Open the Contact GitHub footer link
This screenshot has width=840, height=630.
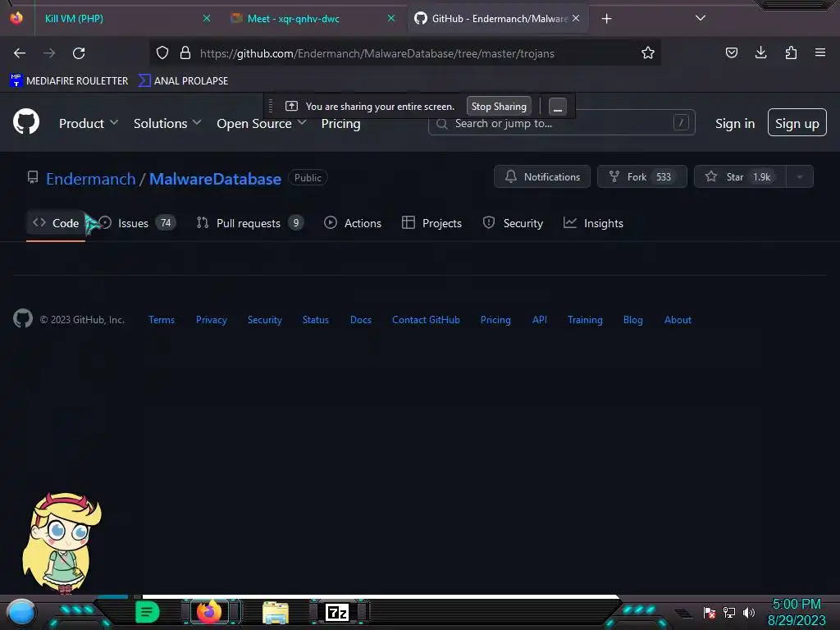(x=426, y=320)
